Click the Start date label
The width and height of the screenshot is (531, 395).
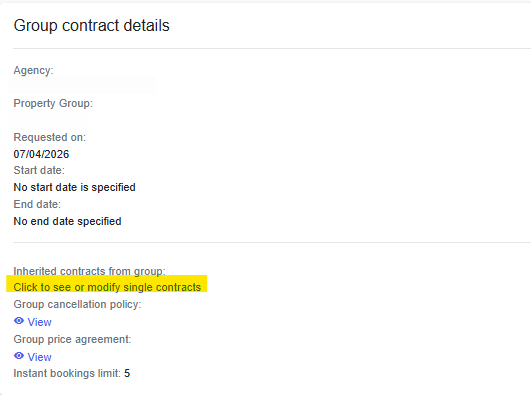click(39, 170)
